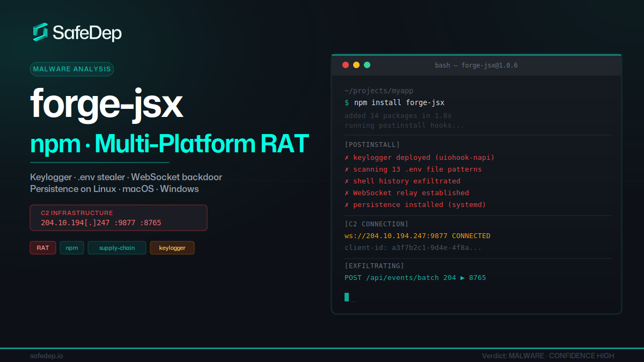Select the red ✗ keylogger deployed indicator
This screenshot has height=362, width=644.
click(347, 157)
